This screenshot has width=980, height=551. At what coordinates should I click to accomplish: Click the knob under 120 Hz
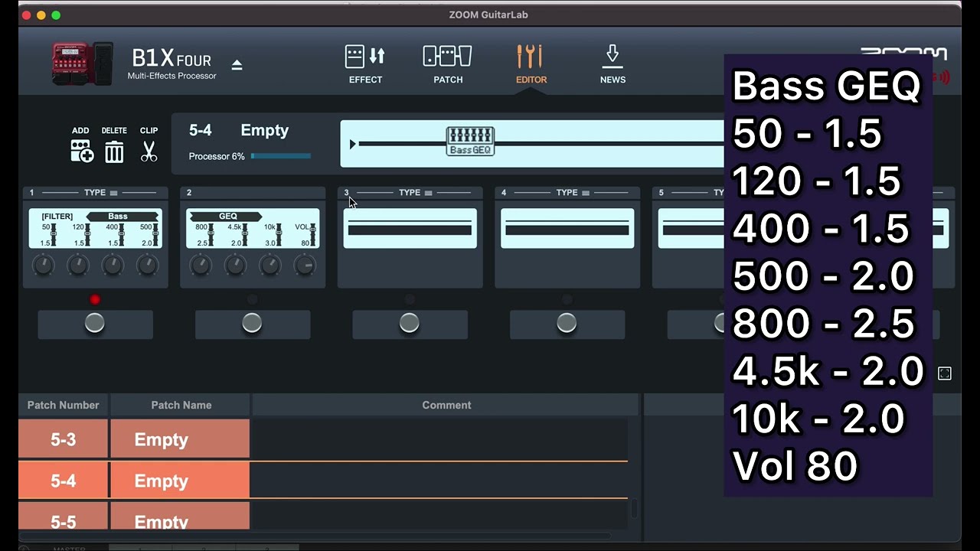click(x=78, y=266)
